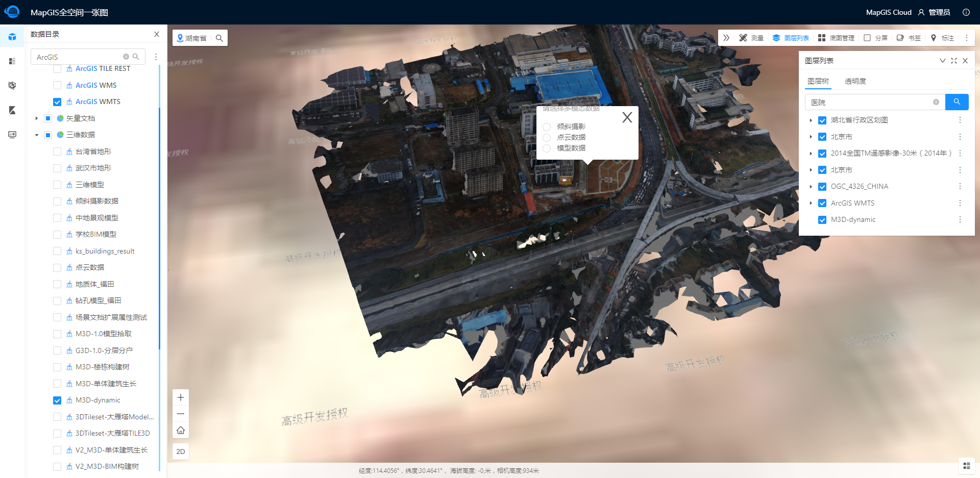Open more options for OGC_4326_CHINA layer
The width and height of the screenshot is (980, 478).
(960, 187)
